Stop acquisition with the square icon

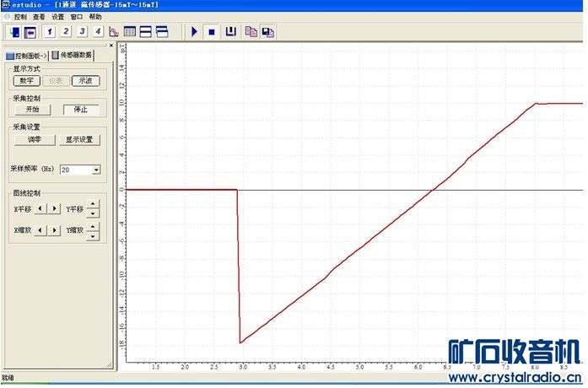212,32
